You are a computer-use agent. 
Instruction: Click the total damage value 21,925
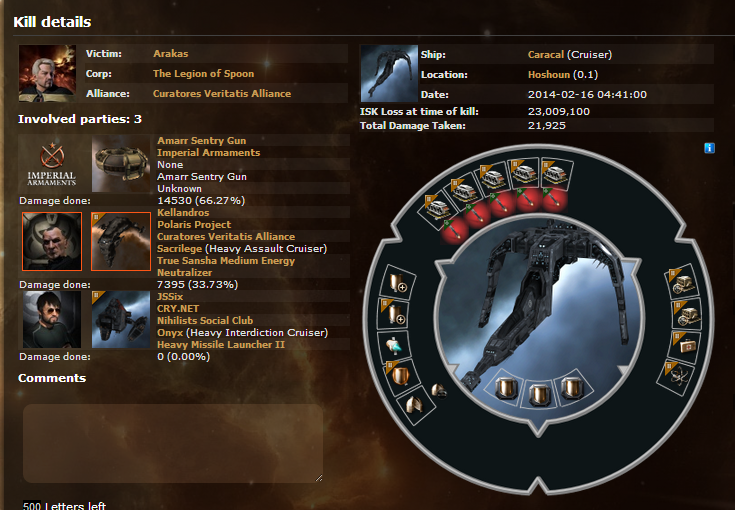547,126
